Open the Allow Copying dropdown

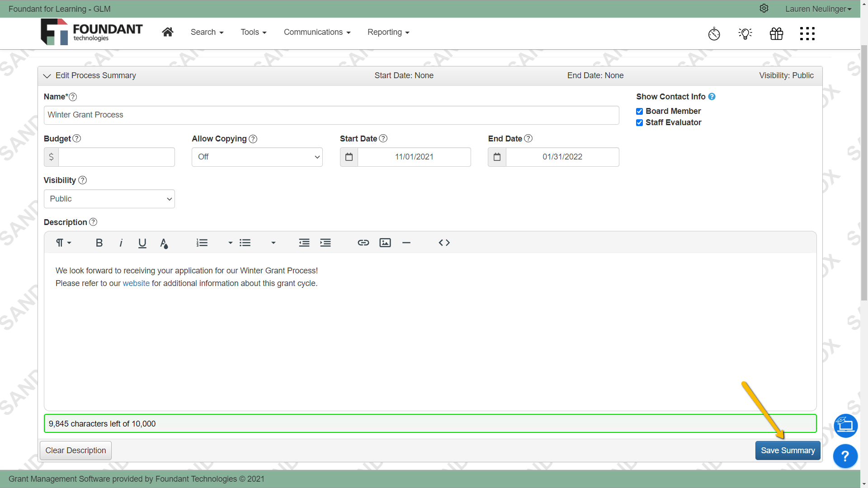point(257,157)
